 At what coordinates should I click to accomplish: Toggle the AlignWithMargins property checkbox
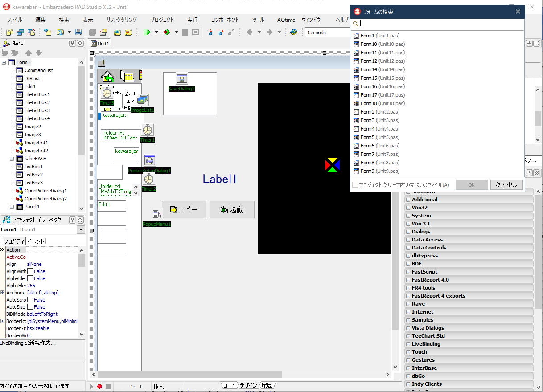click(x=30, y=271)
